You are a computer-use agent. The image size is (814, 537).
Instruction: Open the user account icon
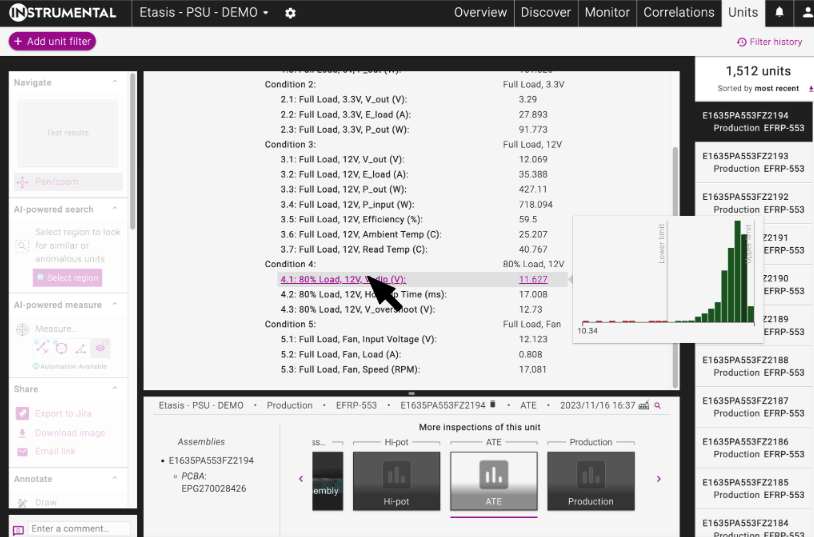[x=808, y=12]
